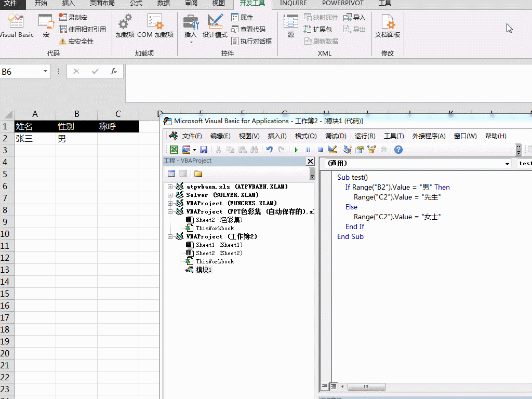The image size is (532, 399).
Task: Click 查看代码 in the ribbon
Action: [x=248, y=30]
